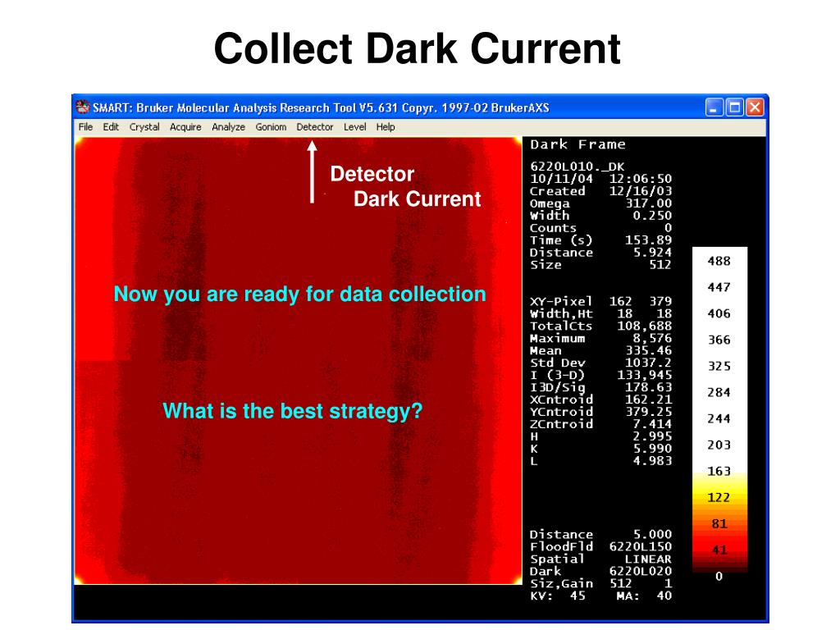Click the 122 yellow level on color scale
Image resolution: width=840 pixels, height=630 pixels.
(719, 497)
